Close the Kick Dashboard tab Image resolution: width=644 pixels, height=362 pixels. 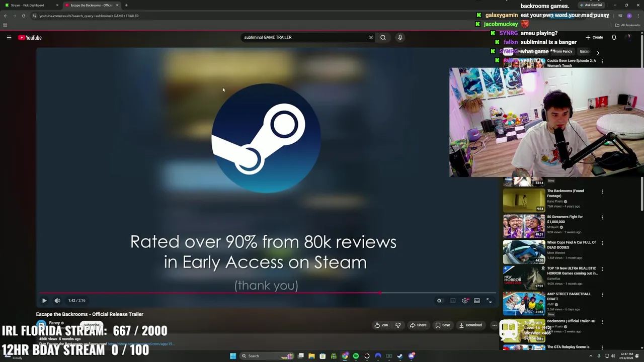57,5
